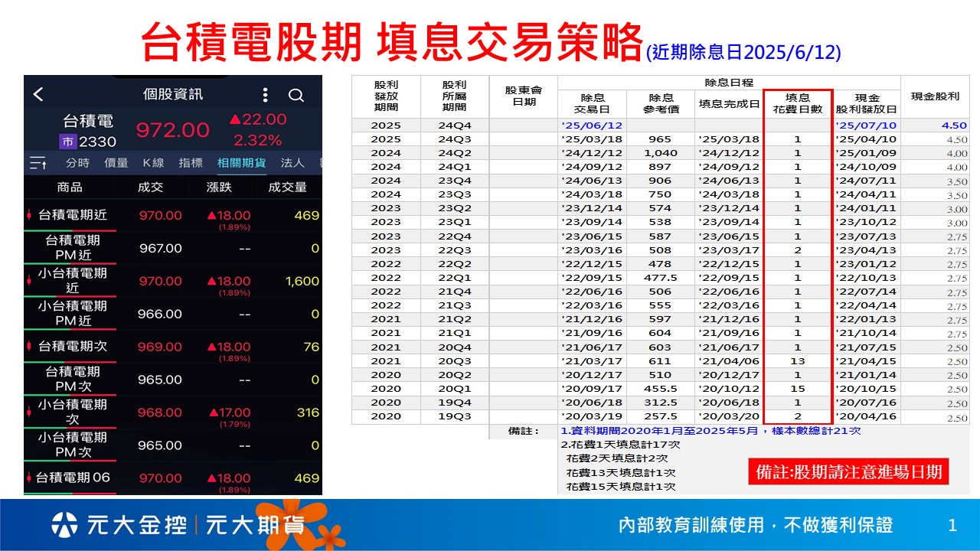Image resolution: width=980 pixels, height=551 pixels.
Task: Tap candlestick icon beside 小台積電期近
Action: click(x=29, y=281)
